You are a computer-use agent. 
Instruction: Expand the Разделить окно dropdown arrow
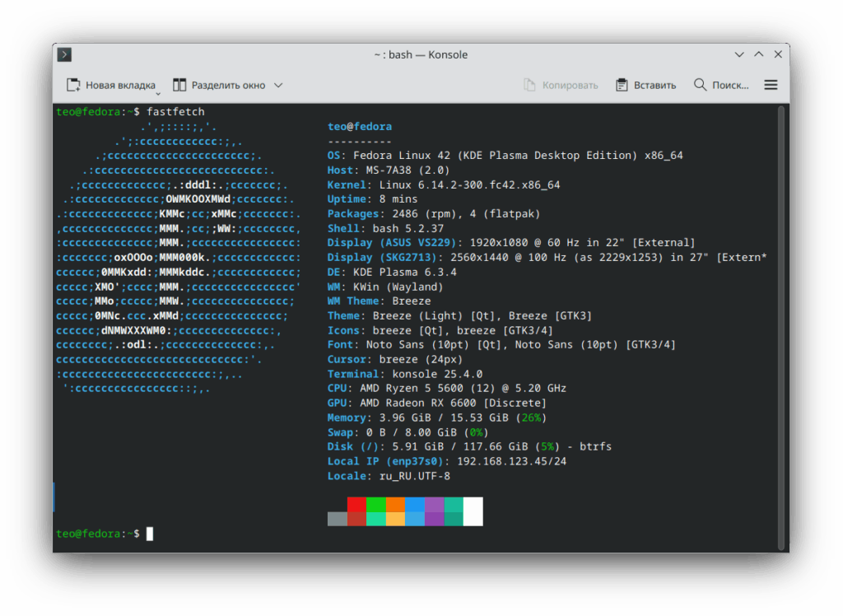click(x=278, y=85)
